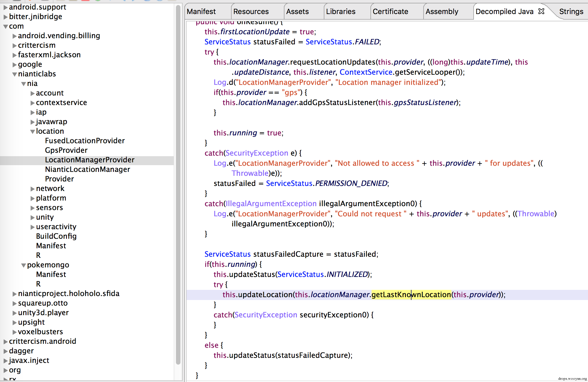Select FusedLocationProvider in the tree
The image size is (588, 382).
tap(85, 141)
